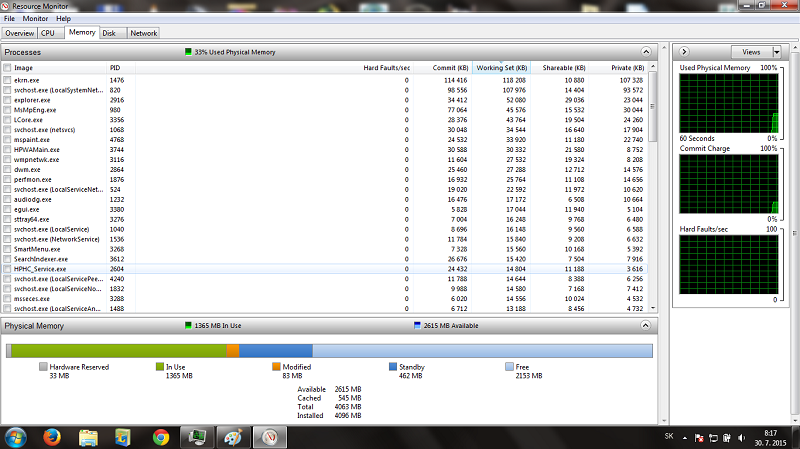Open the Monitor menu
The image size is (800, 449).
point(35,18)
